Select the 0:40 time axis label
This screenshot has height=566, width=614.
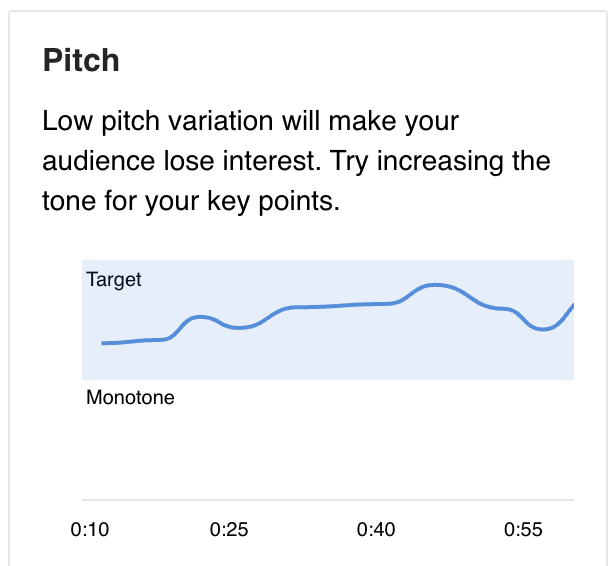click(376, 530)
